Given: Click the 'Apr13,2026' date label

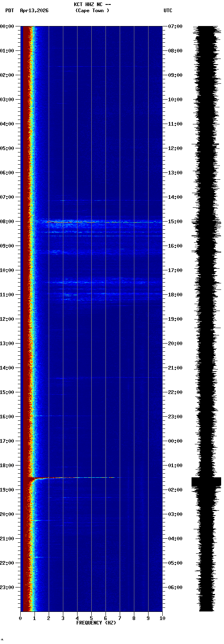Looking at the screenshot, I should click(34, 11).
